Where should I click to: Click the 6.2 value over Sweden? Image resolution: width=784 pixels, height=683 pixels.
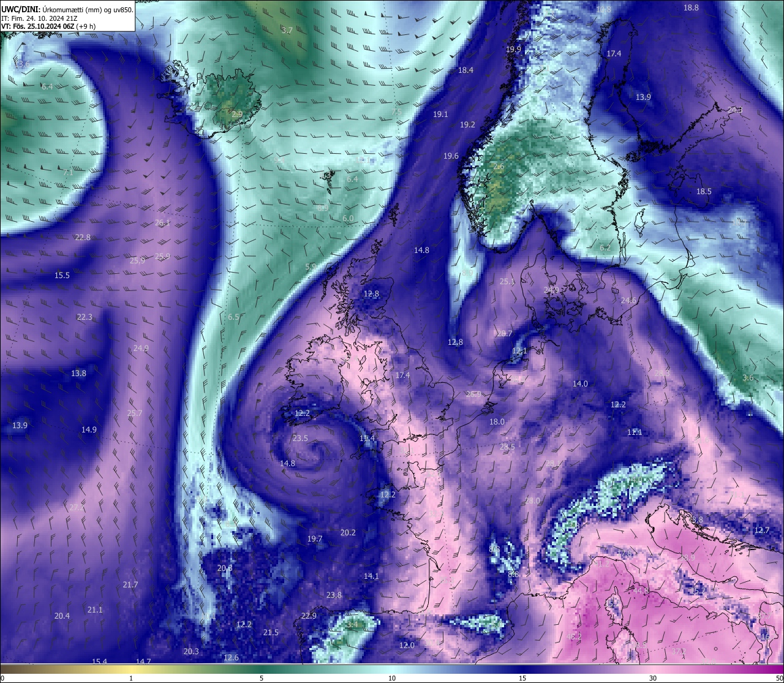[605, 248]
